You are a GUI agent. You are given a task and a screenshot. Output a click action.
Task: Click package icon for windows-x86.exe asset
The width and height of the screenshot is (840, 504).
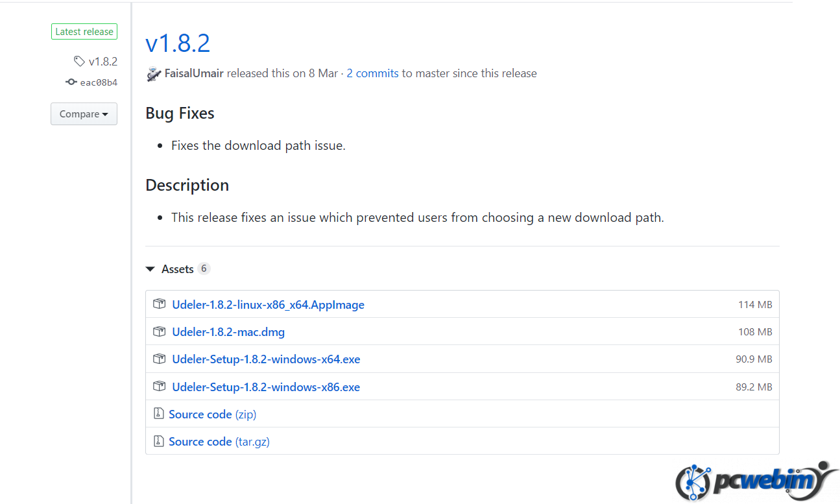pyautogui.click(x=159, y=387)
